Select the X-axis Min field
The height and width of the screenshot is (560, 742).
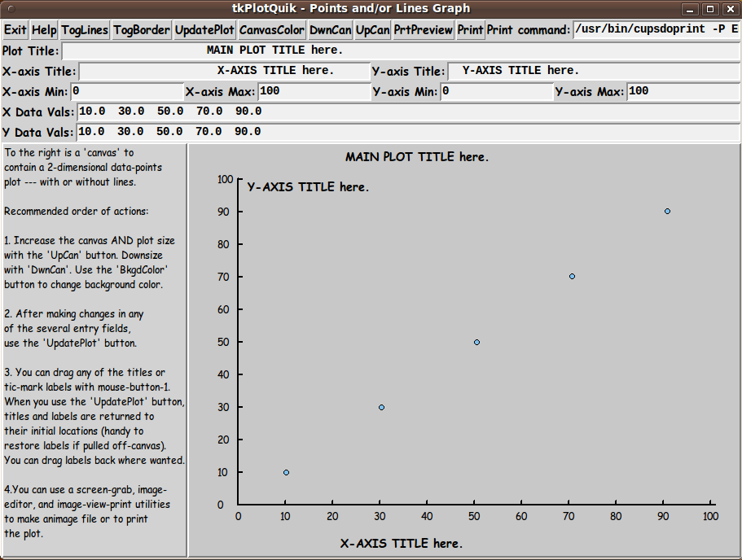point(127,91)
